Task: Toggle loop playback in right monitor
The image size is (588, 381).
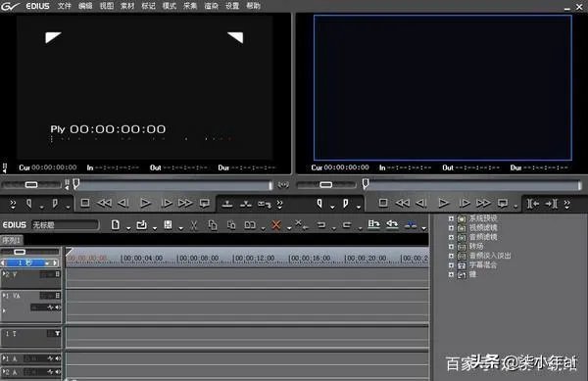Action: pyautogui.click(x=503, y=203)
